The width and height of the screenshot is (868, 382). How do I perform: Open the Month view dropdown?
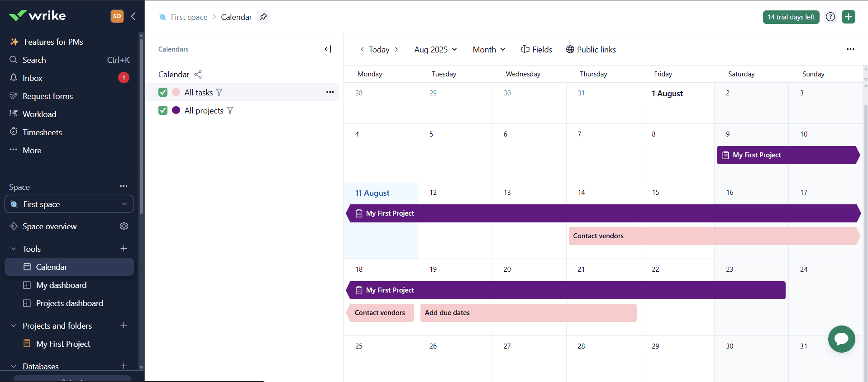coord(489,49)
